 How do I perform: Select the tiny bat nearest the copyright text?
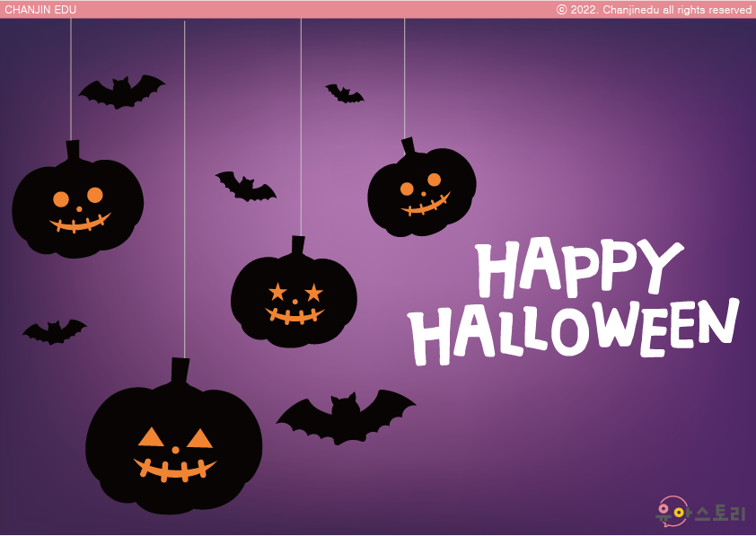click(344, 93)
